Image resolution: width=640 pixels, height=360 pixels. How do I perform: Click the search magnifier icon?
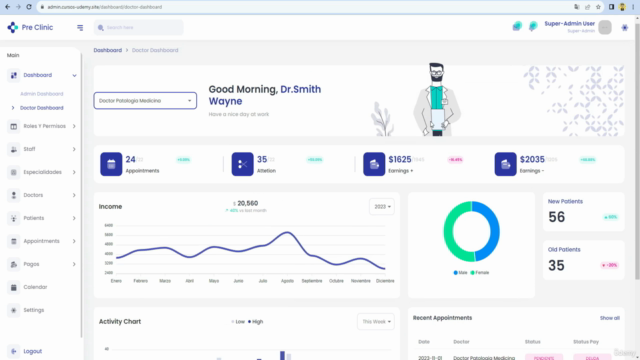point(100,28)
